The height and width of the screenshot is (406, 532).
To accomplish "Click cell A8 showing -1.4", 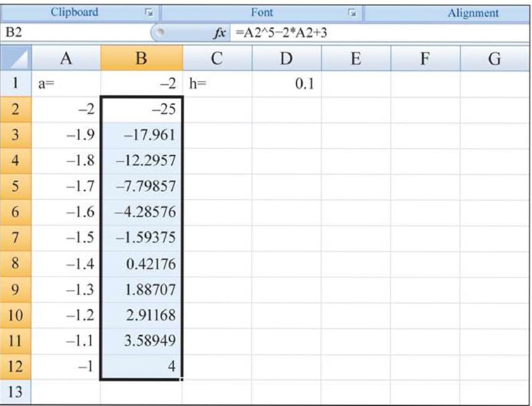I will pos(66,264).
